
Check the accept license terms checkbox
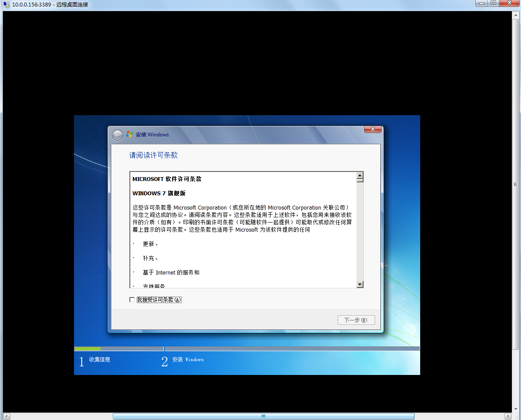[x=132, y=300]
